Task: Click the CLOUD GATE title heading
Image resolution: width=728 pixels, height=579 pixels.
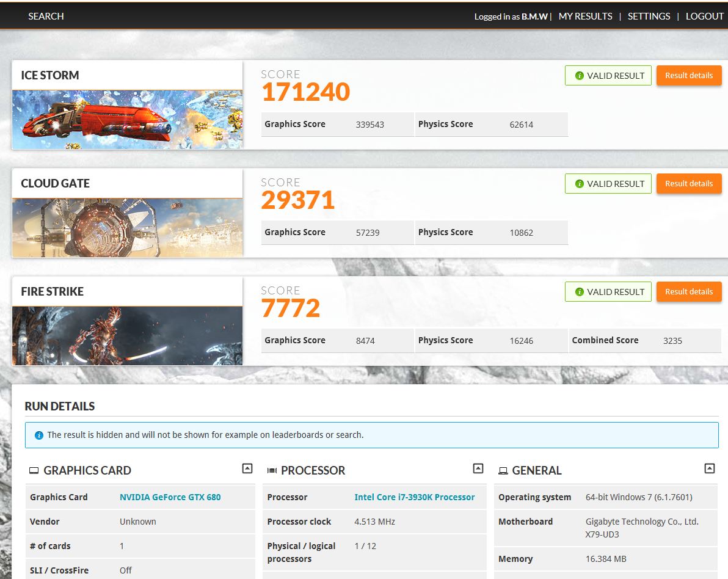Action: (55, 183)
